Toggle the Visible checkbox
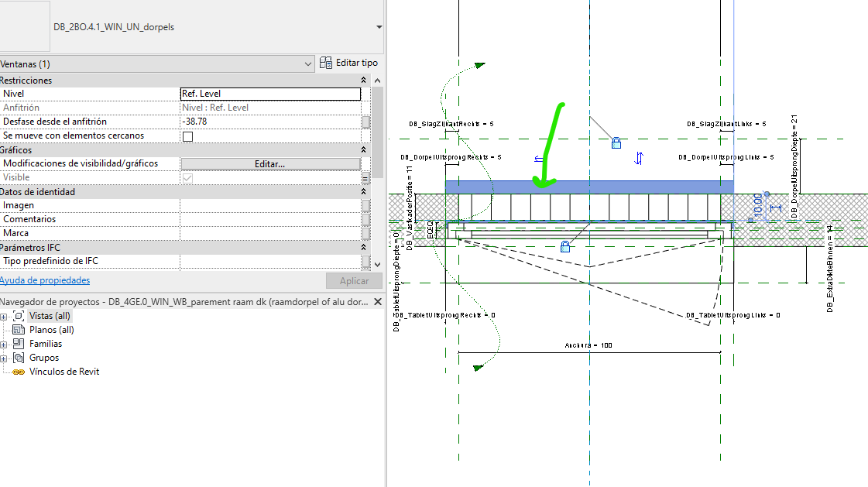The height and width of the screenshot is (487, 868). tap(187, 177)
